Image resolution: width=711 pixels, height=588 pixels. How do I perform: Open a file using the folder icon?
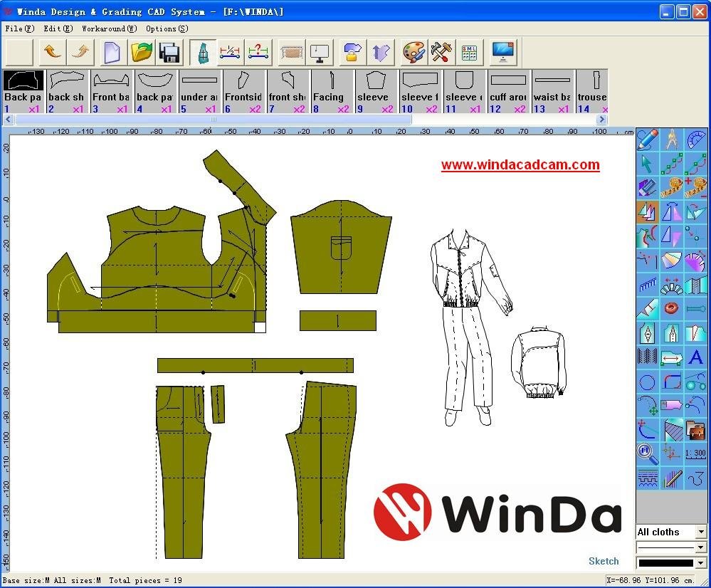[x=139, y=51]
